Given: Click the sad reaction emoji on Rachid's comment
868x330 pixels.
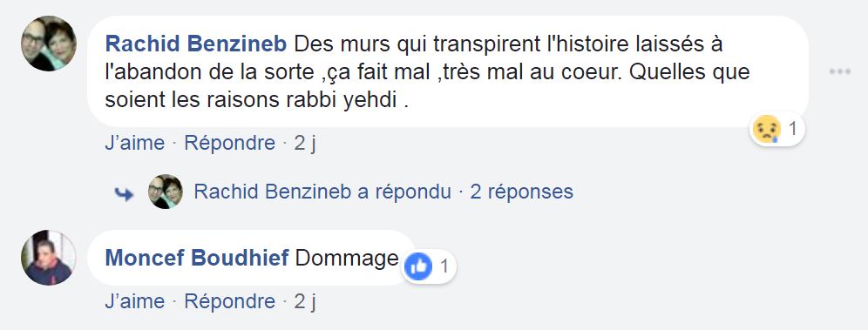Looking at the screenshot, I should (x=767, y=130).
